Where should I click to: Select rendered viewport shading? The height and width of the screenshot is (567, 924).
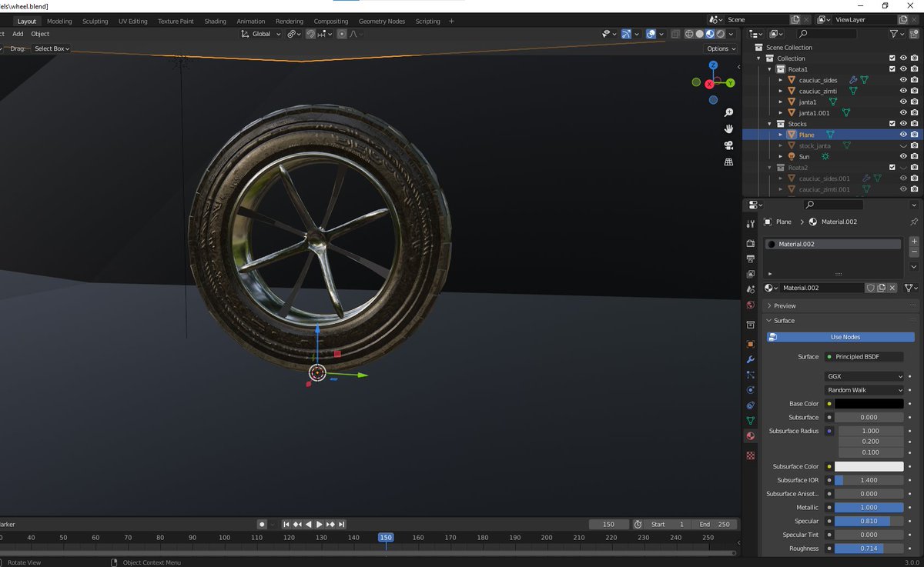click(x=720, y=34)
